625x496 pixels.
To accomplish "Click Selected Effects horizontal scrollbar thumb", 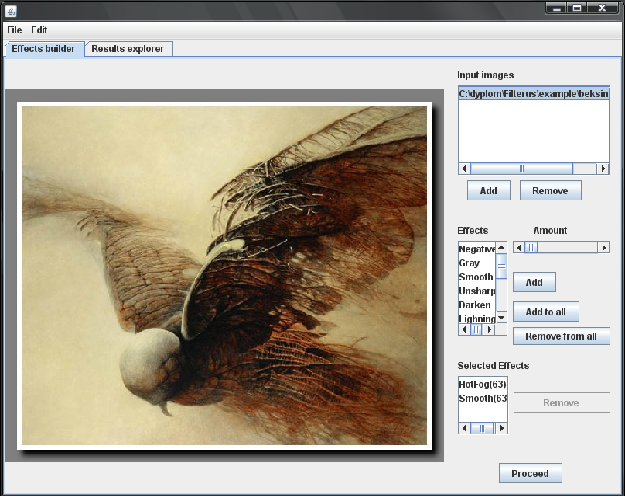I will coord(482,428).
